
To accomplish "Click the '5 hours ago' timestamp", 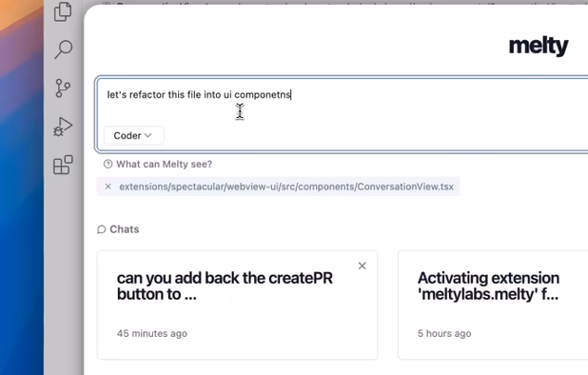I will pos(444,333).
